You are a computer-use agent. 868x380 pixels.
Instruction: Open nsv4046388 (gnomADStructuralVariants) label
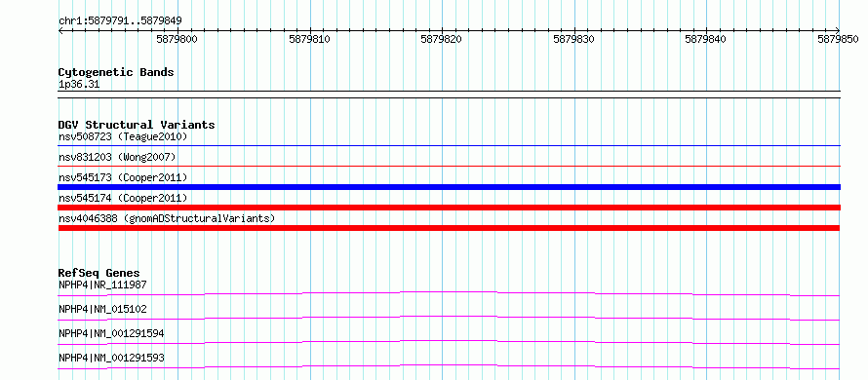point(167,218)
